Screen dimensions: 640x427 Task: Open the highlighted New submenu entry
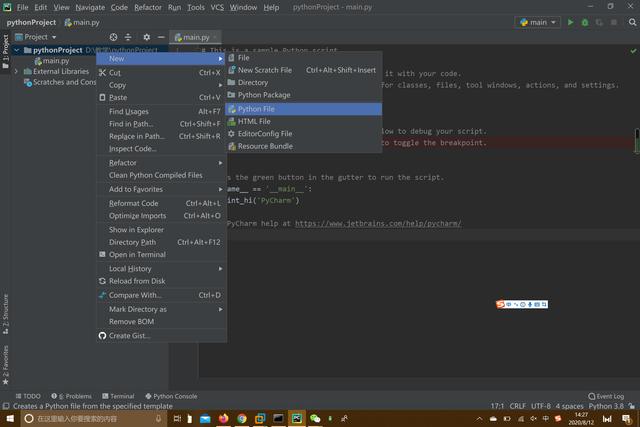(x=161, y=59)
